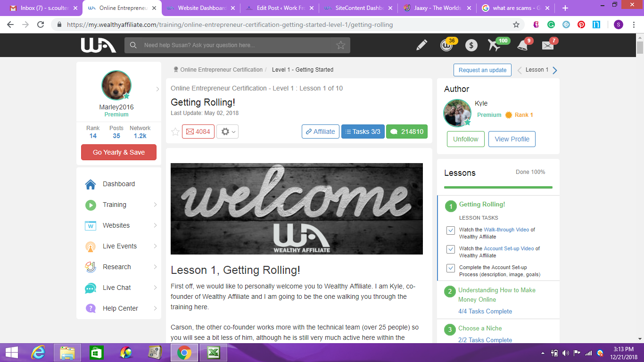644x362 pixels.
Task: Click the Dashboard house icon in sidebar
Action: 91,184
